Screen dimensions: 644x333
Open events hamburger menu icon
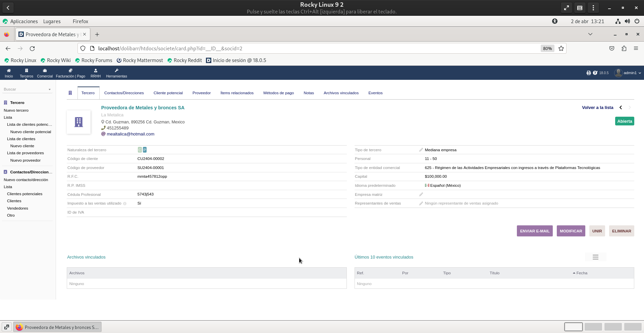[595, 257]
